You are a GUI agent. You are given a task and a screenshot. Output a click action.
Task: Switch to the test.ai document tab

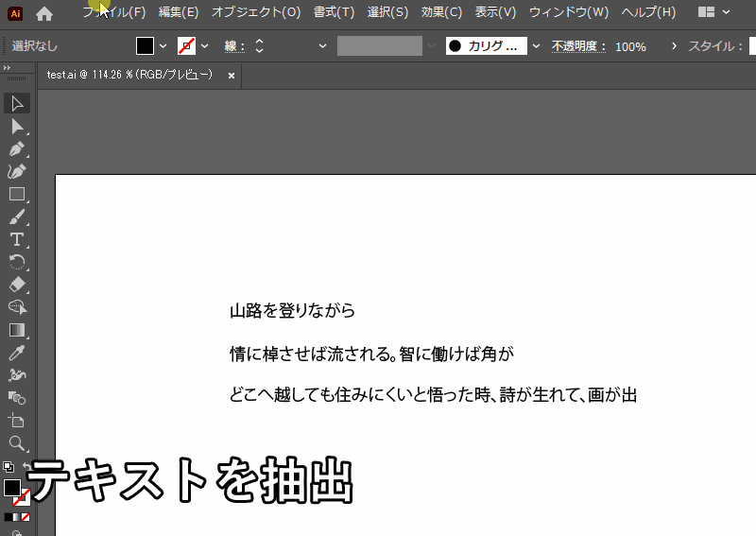pyautogui.click(x=129, y=75)
